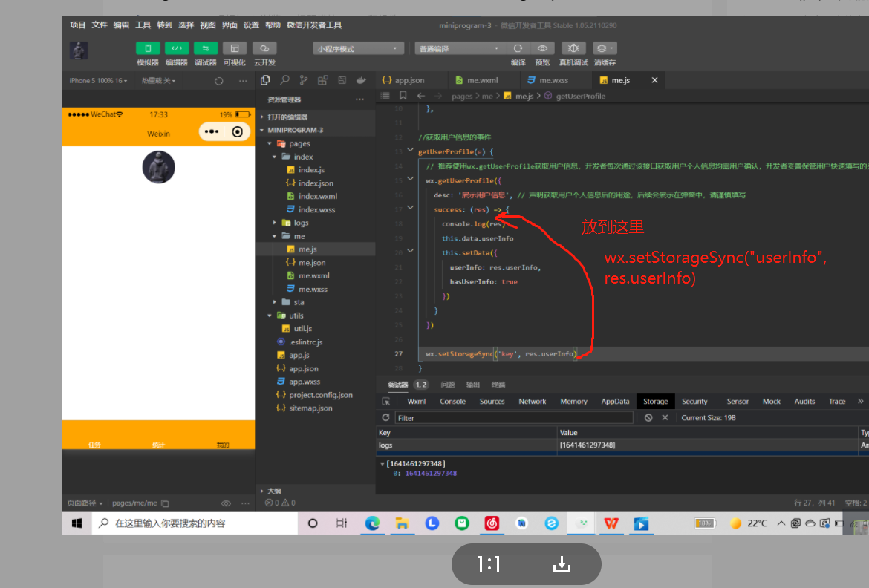Toggle the simulator panel button
The image size is (869, 588).
point(147,48)
